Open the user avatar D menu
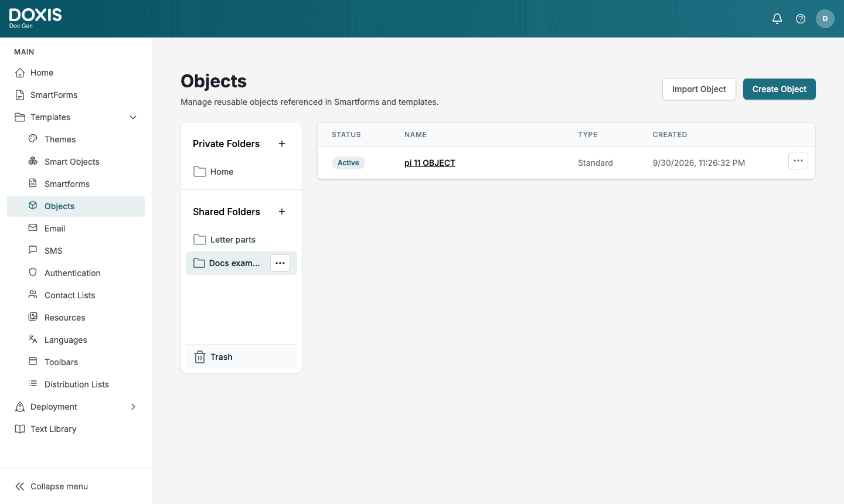This screenshot has width=844, height=504. (825, 19)
